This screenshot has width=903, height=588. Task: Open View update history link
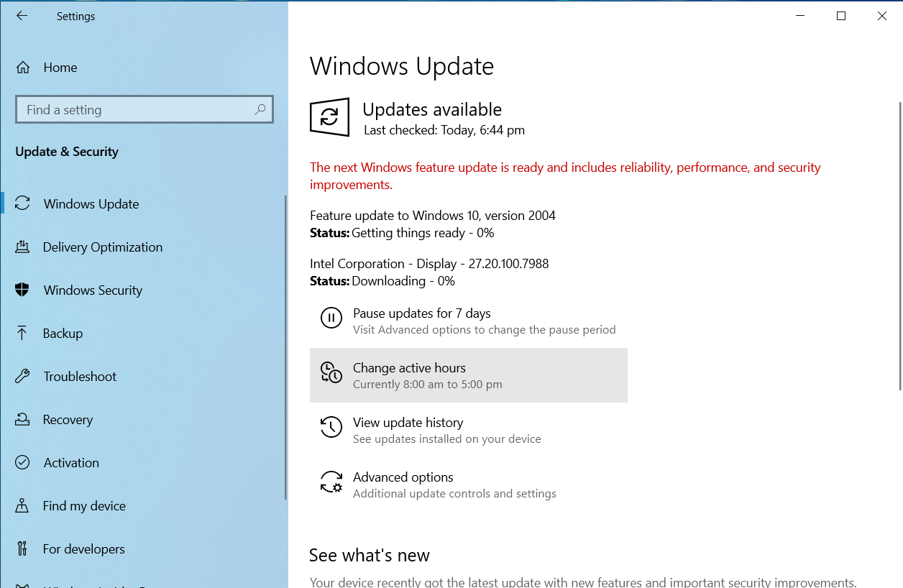(408, 423)
